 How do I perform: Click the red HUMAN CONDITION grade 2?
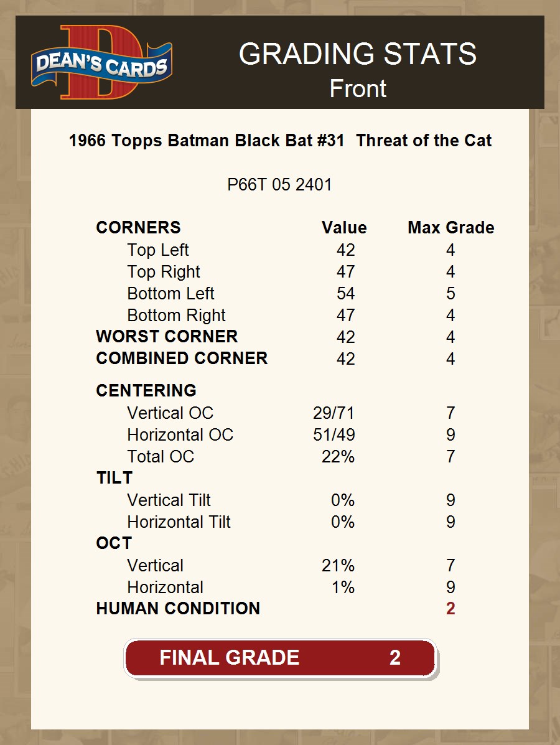450,609
